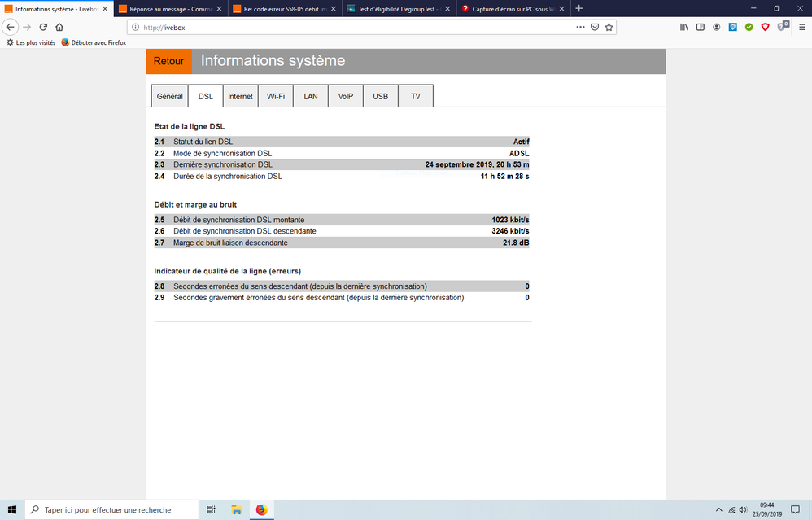Viewport: 812px width, 520px height.
Task: Close the Réponse au message tab
Action: coord(219,9)
